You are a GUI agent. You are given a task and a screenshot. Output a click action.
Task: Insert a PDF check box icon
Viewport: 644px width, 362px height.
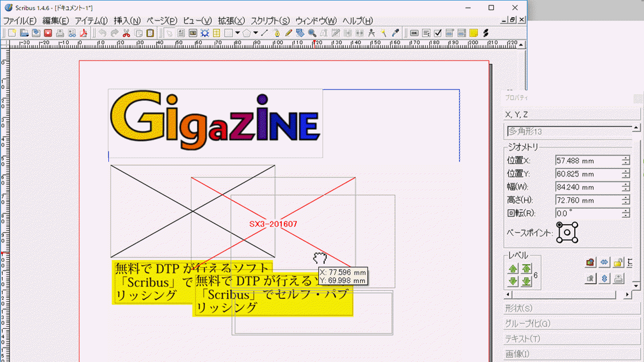[x=437, y=33]
